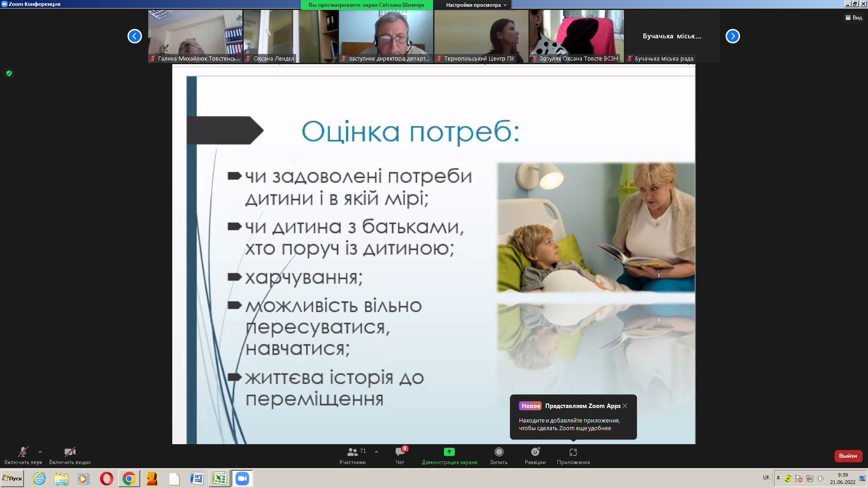Open the Chat panel icon
The height and width of the screenshot is (488, 868).
(x=400, y=452)
